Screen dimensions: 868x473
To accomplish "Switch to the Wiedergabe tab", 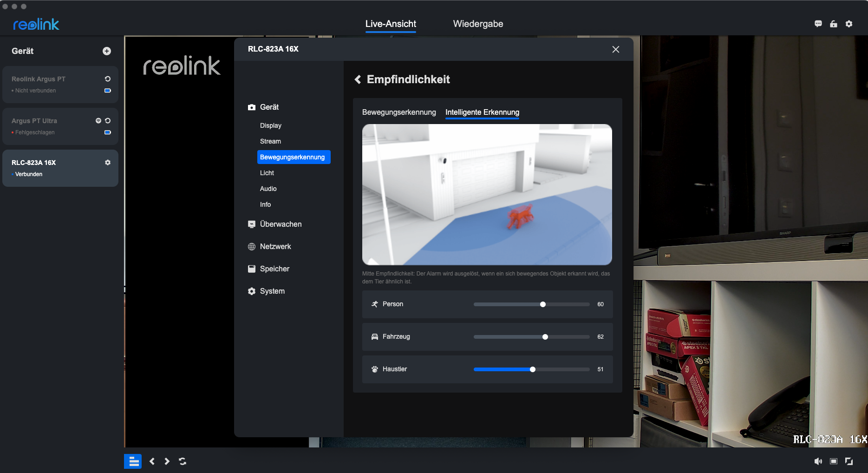I will click(478, 24).
